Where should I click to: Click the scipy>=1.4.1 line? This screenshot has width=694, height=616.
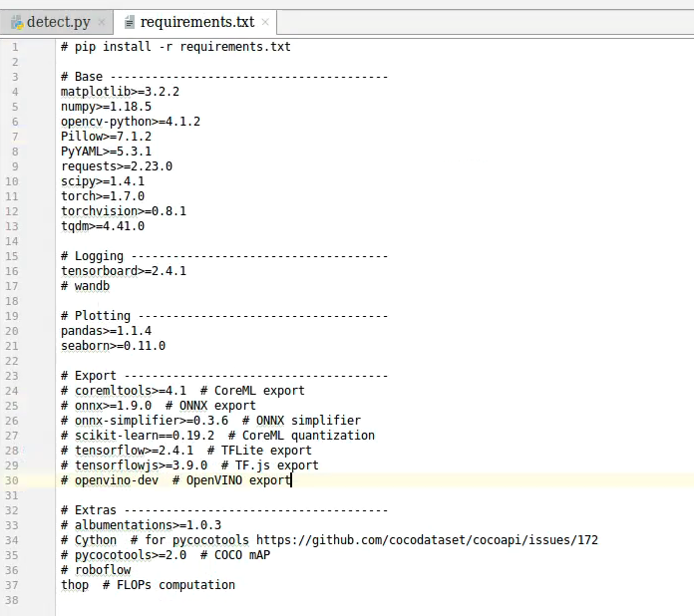coord(103,181)
